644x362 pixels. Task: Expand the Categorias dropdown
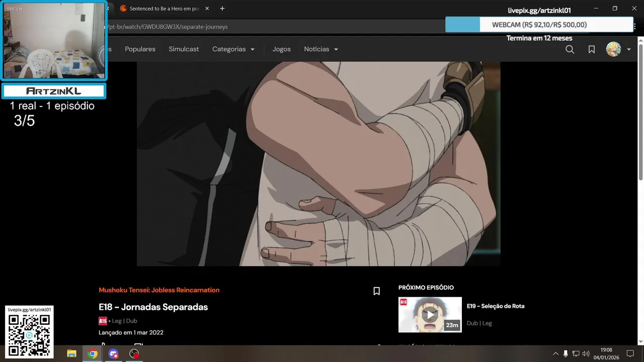(x=233, y=49)
